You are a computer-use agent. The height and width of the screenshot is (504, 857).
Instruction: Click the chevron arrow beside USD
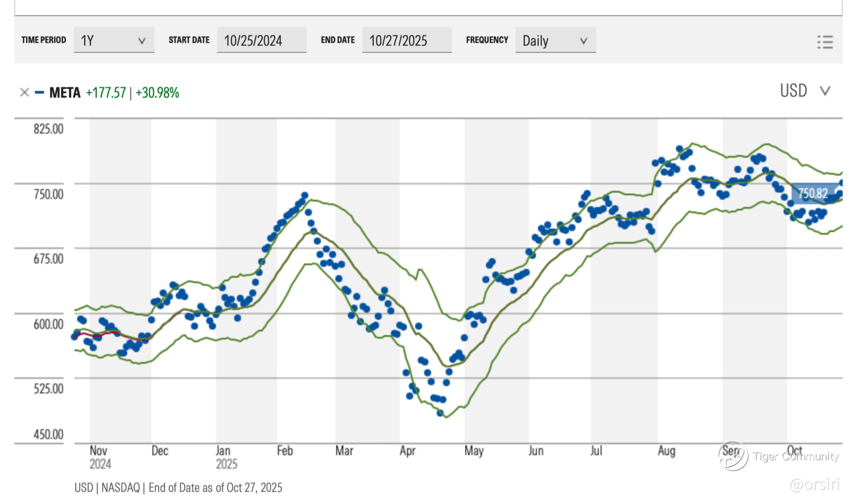[x=825, y=91]
